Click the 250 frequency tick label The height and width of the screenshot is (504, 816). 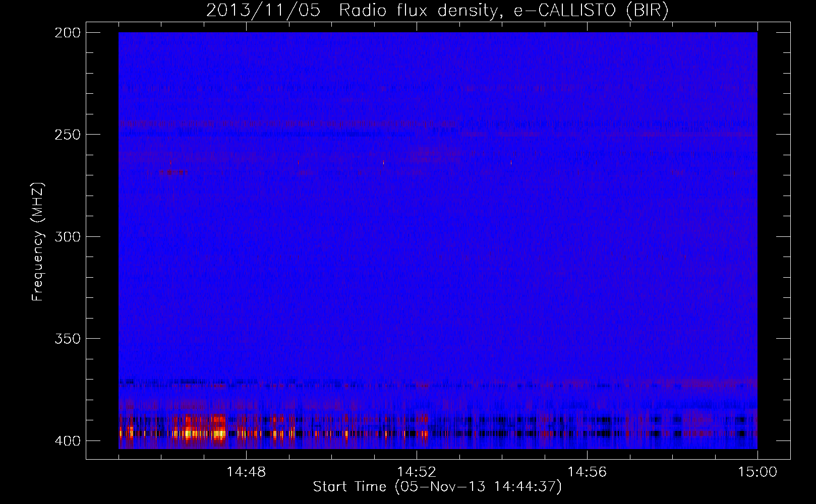click(x=67, y=135)
